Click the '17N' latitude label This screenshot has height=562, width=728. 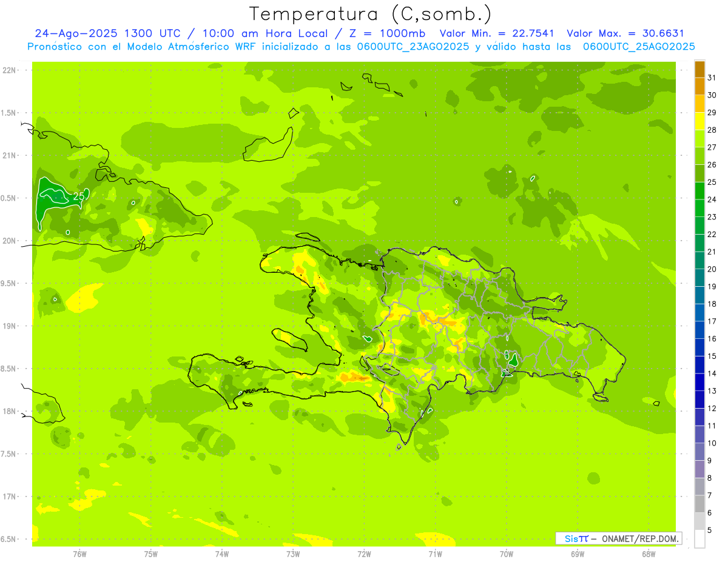(8, 497)
